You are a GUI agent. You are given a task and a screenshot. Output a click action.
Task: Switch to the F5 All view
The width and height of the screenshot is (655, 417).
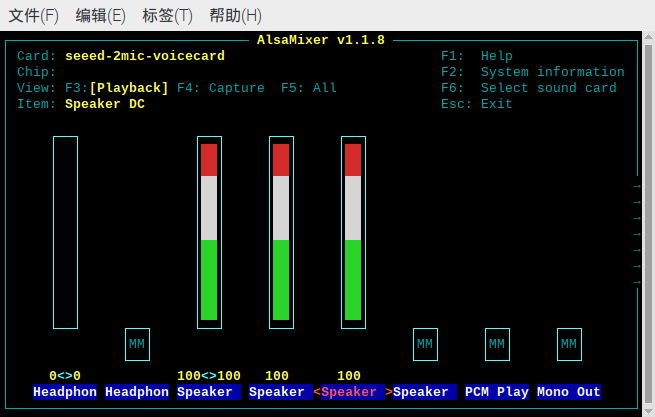[309, 88]
